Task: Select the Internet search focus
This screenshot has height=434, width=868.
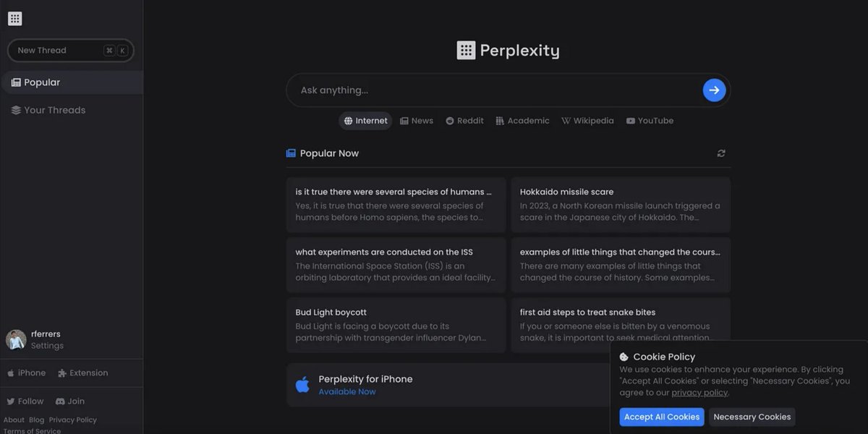Action: coord(365,121)
